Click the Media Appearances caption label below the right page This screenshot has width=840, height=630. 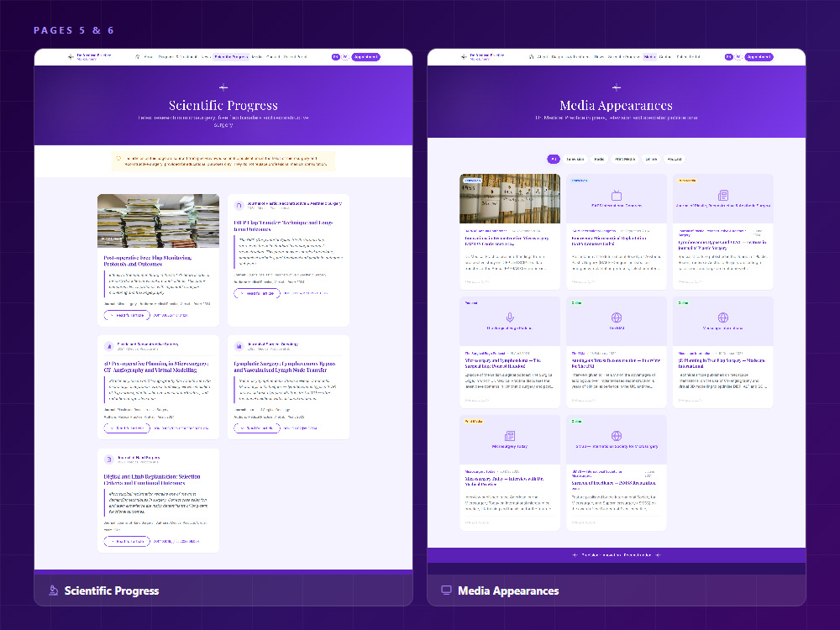(508, 591)
